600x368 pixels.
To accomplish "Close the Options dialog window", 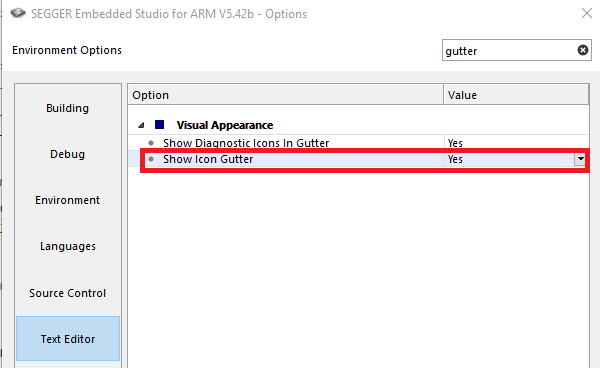I will click(x=587, y=13).
